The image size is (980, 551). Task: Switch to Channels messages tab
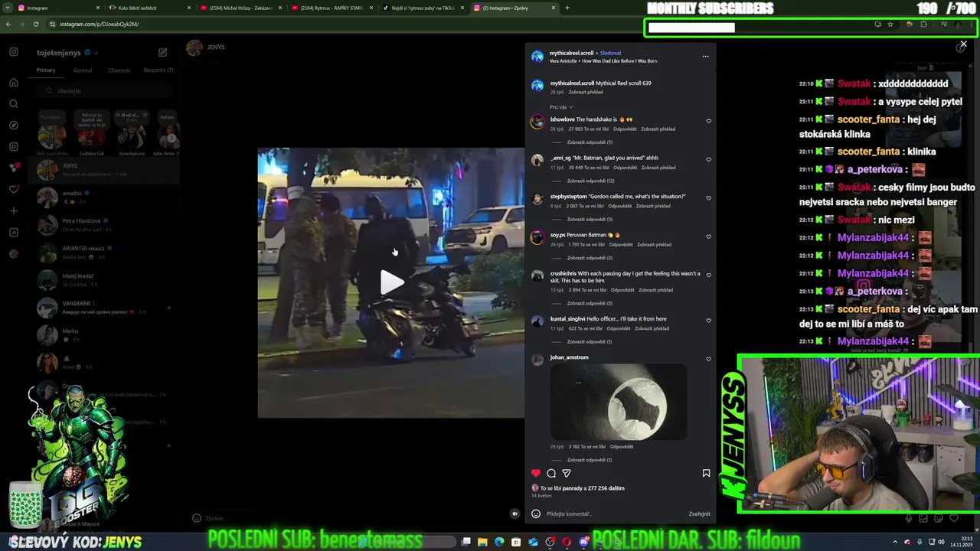click(x=119, y=70)
